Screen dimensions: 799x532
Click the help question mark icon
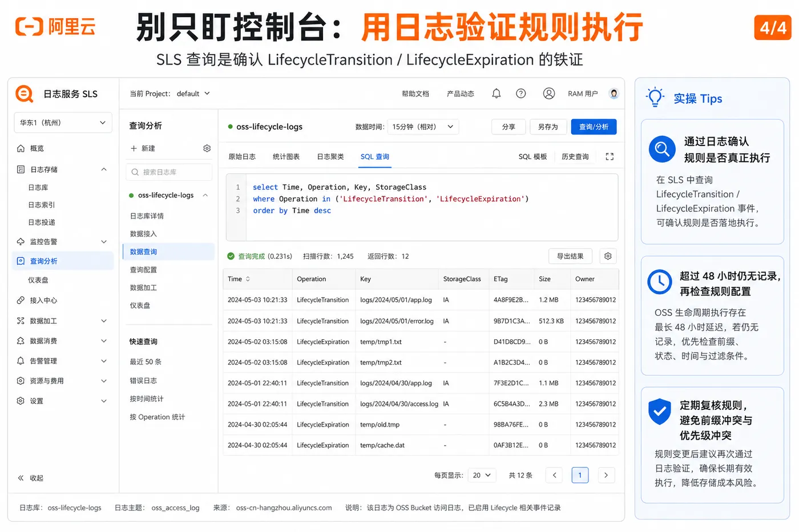[x=521, y=94]
